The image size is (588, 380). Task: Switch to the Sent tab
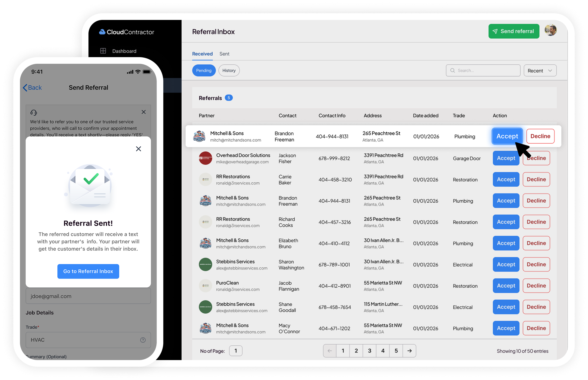click(x=224, y=54)
